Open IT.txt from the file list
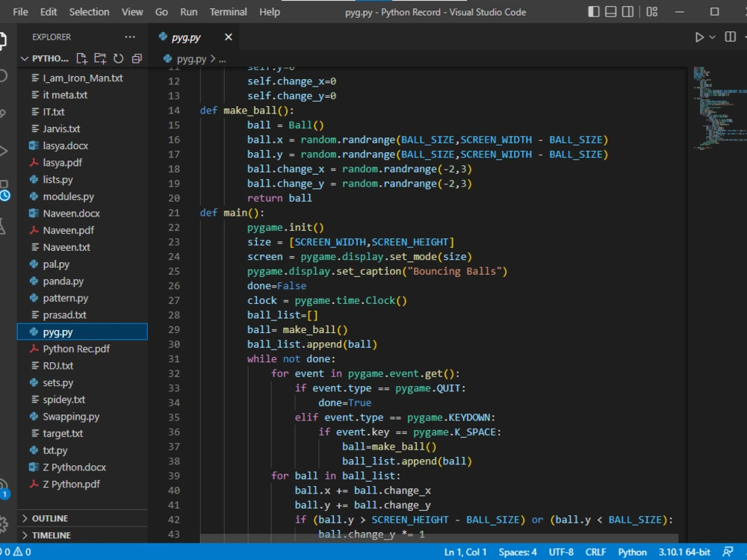This screenshot has width=747, height=560. coord(82,112)
